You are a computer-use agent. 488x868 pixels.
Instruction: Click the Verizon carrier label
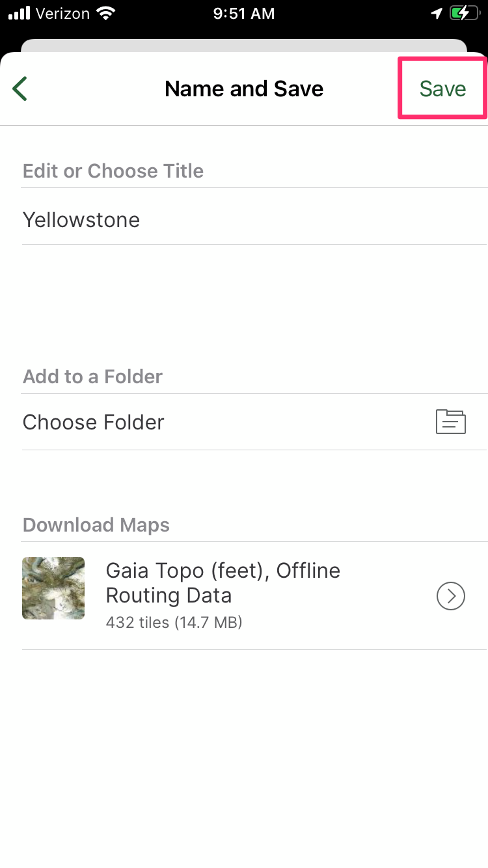[x=62, y=13]
